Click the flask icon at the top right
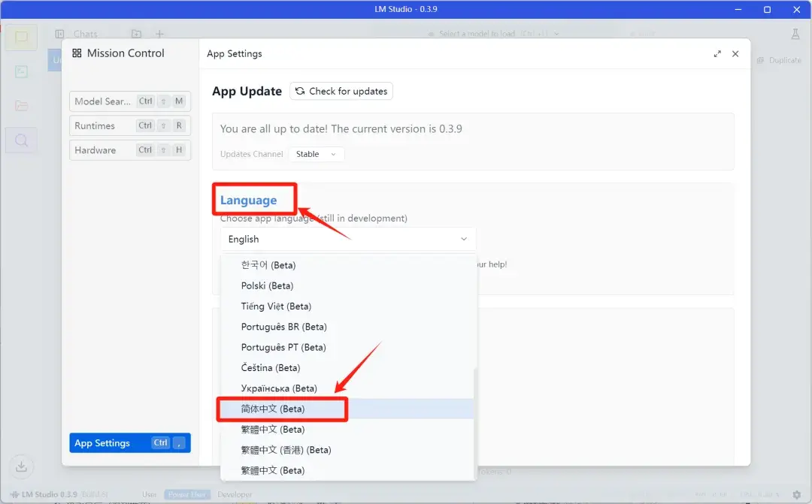 795,34
